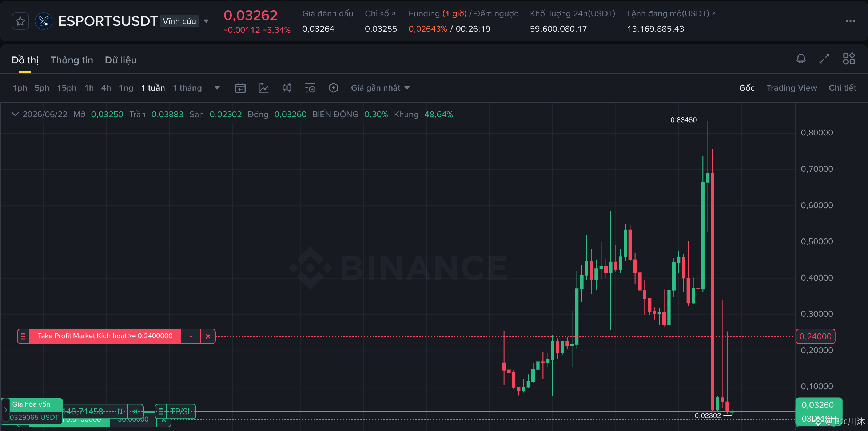Screen dimensions: 868x431
Task: Click the 0,83450 high price marker
Action: point(684,120)
